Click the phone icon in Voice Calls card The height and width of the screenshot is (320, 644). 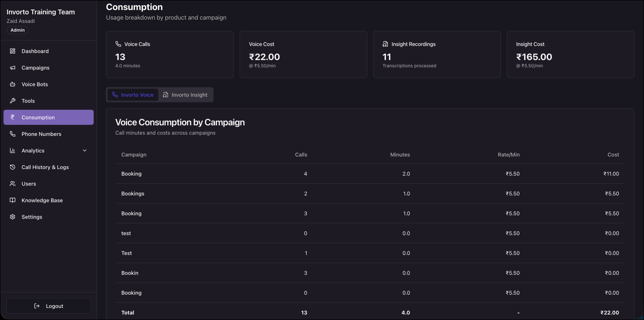coord(118,44)
